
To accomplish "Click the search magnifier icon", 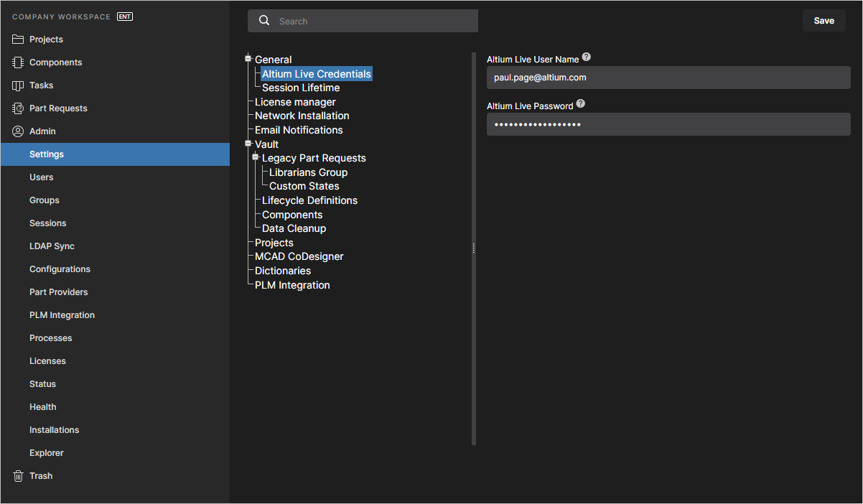I will pyautogui.click(x=264, y=21).
